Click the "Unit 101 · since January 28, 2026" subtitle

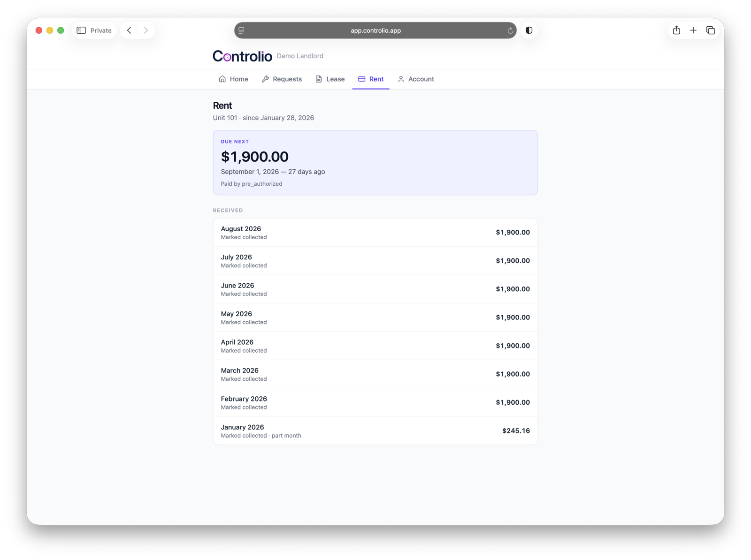pyautogui.click(x=263, y=118)
